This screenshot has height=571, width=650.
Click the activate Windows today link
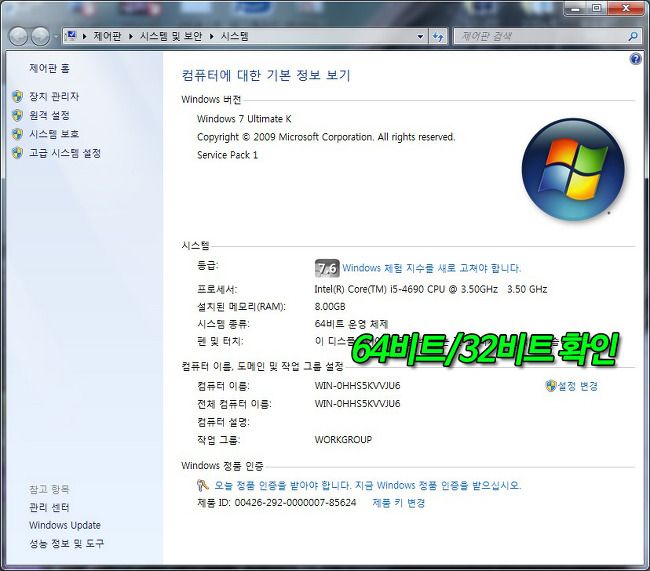click(x=368, y=485)
